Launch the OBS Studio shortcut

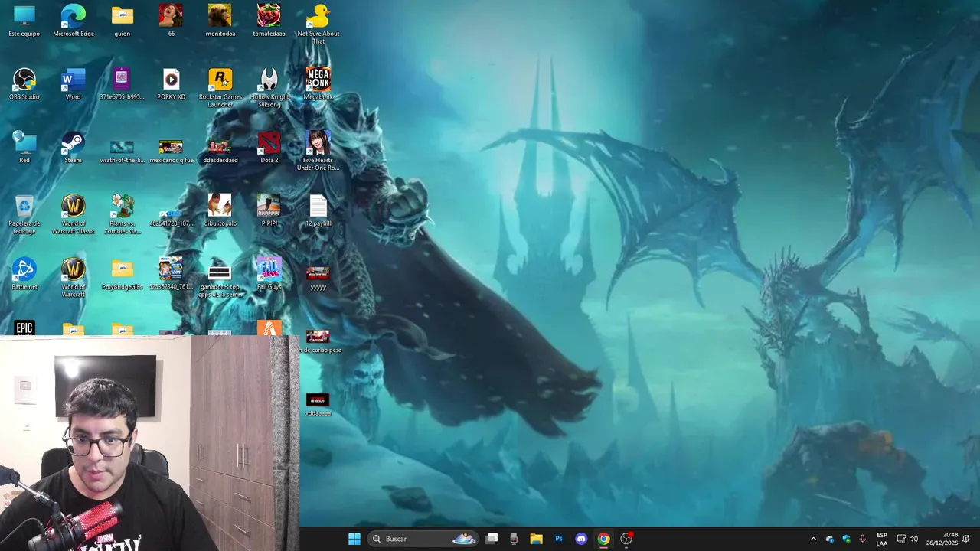tap(24, 84)
